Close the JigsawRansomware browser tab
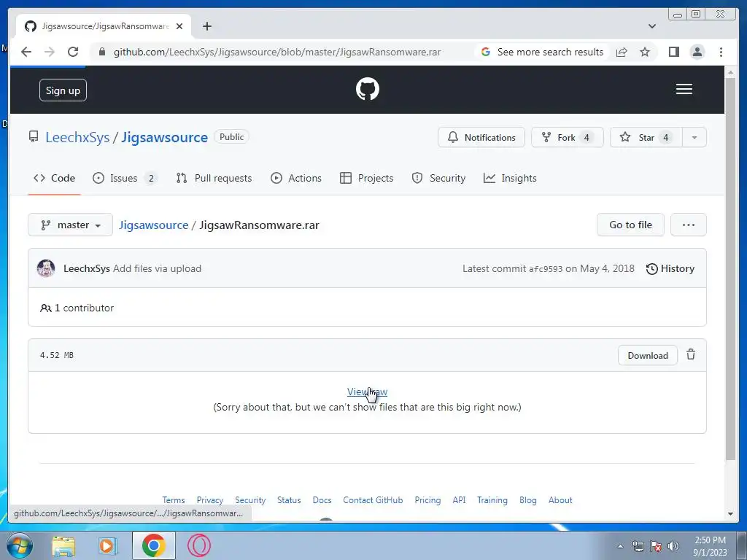This screenshot has width=747, height=560. 179,26
